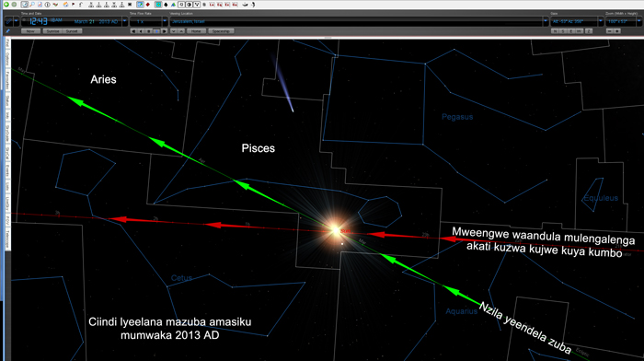Click the teal square toolbar icon
644x361 pixels.
[x=158, y=4]
